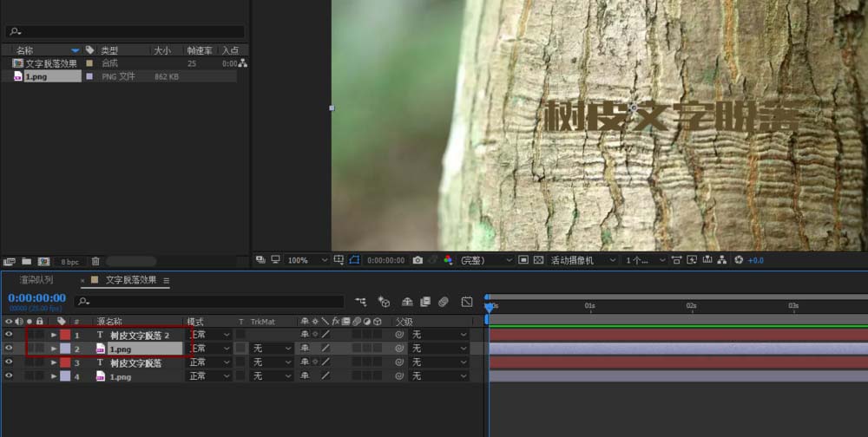This screenshot has width=868, height=437.
Task: Toggle quality switch on layer 4 1.png
Action: [x=325, y=376]
